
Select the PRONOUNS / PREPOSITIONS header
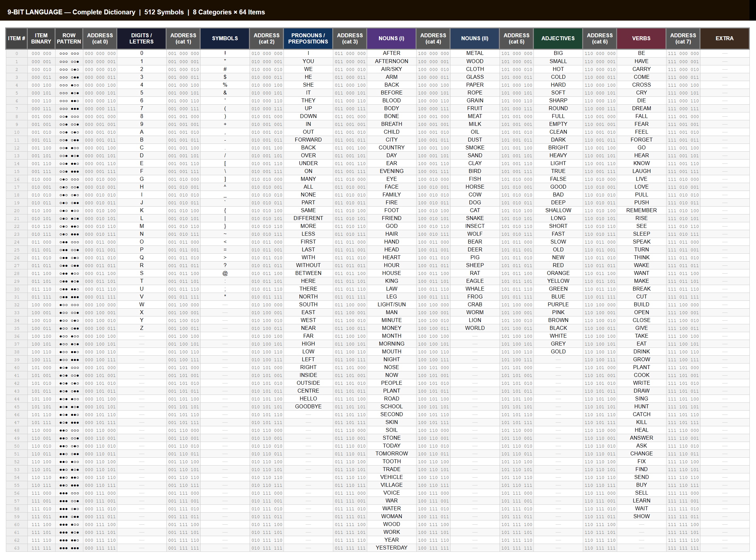308,38
